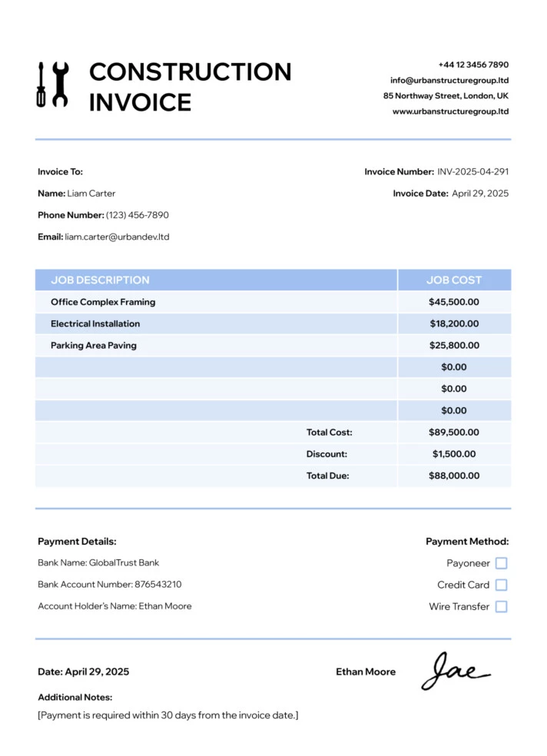The height and width of the screenshot is (756, 547).
Task: Enable the Credit Card checkbox
Action: 501,585
